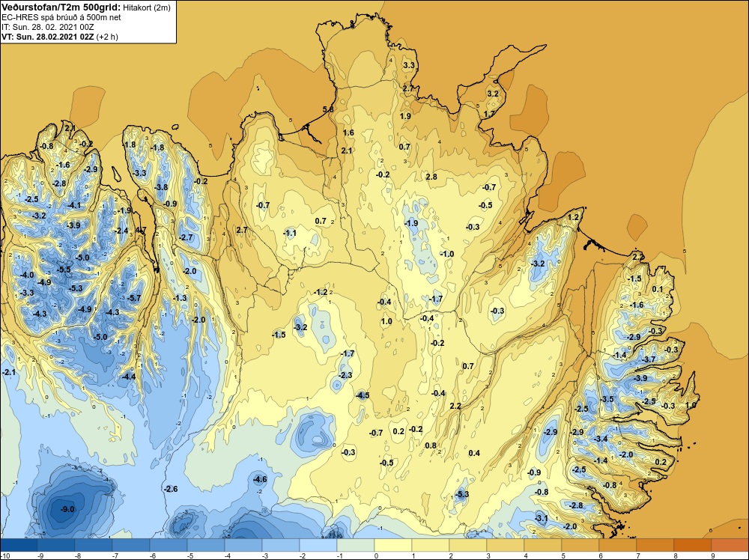Select legend swatch between -5 and -4

[206, 545]
